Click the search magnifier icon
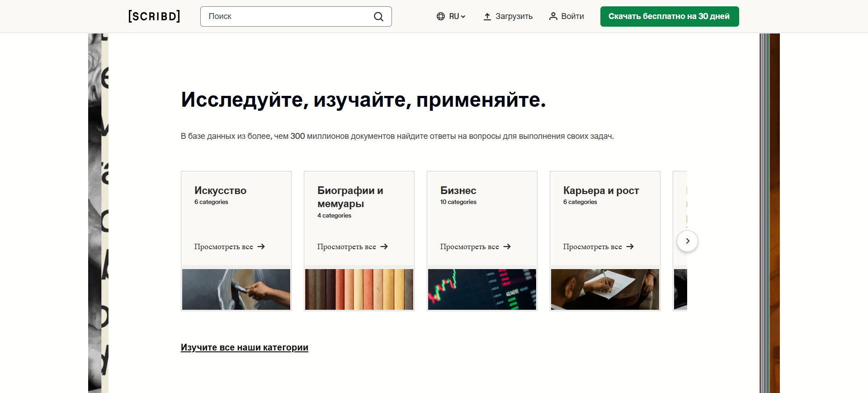 pos(378,17)
